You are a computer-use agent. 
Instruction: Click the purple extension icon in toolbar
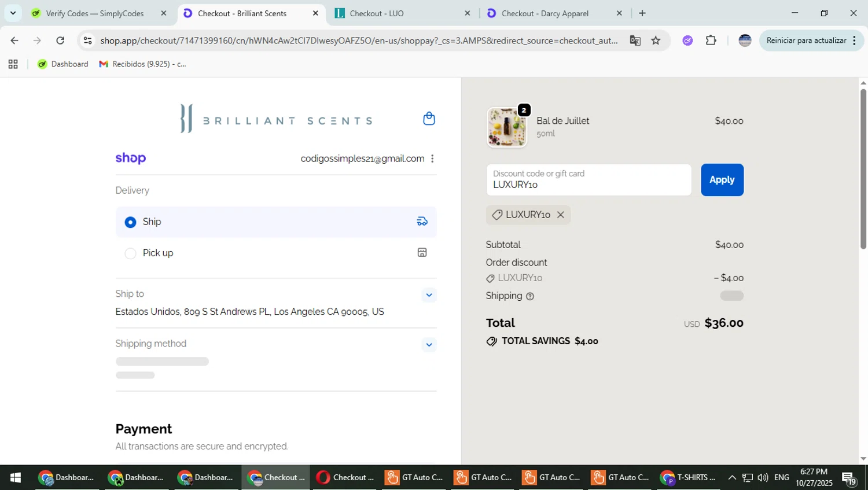click(x=687, y=40)
